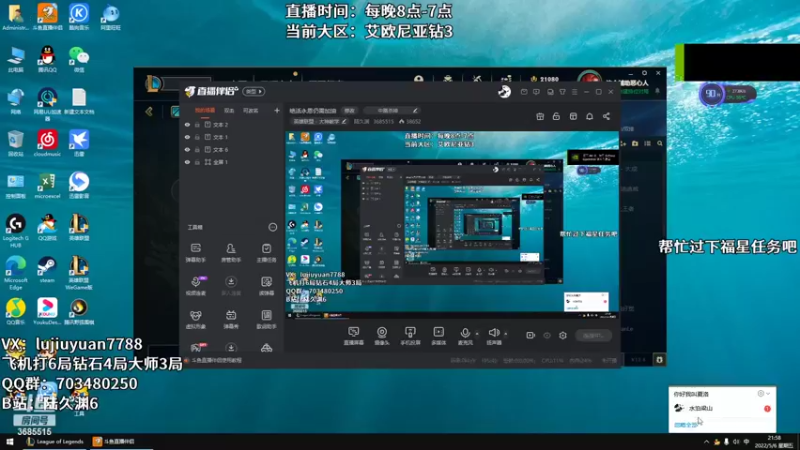Open the hamburger menu in title bar
800x450 pixels.
(574, 92)
